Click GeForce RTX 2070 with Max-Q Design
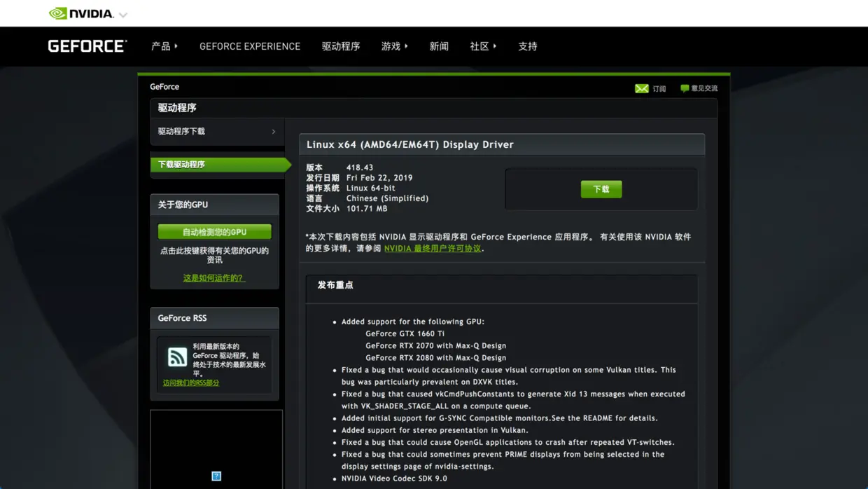Image resolution: width=868 pixels, height=489 pixels. click(x=435, y=346)
